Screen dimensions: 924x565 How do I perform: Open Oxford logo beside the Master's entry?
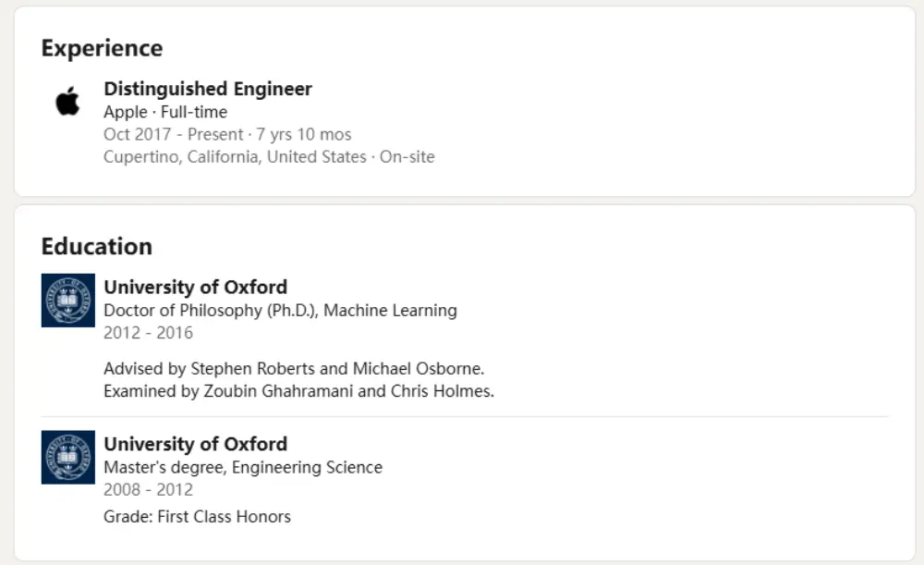pyautogui.click(x=67, y=457)
